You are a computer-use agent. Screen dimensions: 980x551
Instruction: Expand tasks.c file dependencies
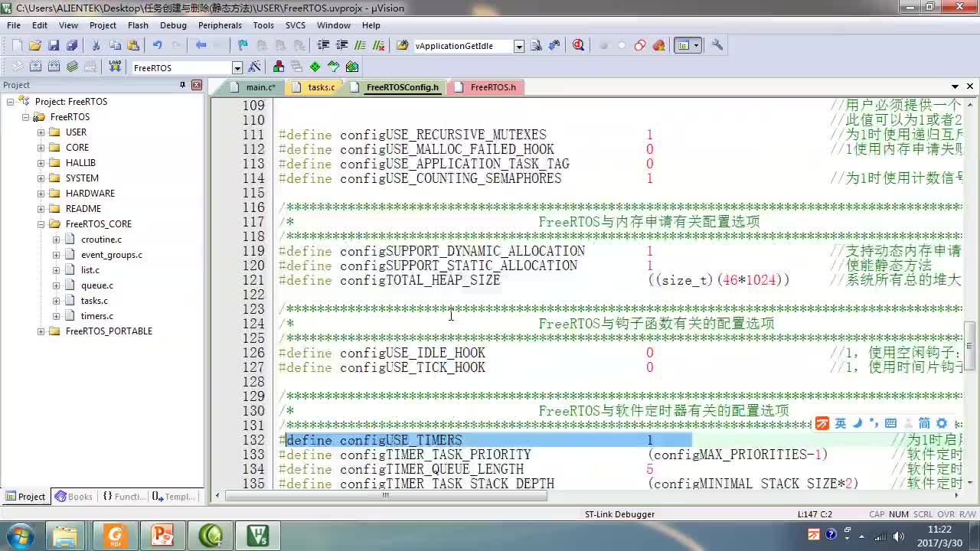pyautogui.click(x=56, y=301)
